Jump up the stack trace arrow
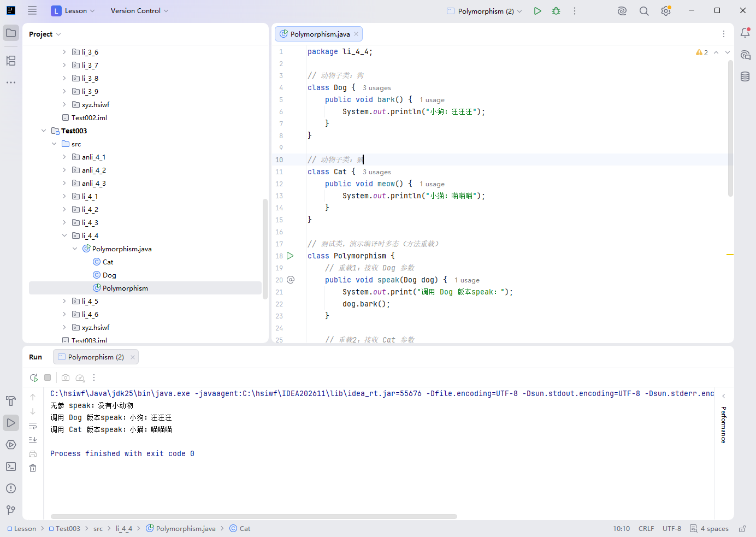 pos(33,397)
